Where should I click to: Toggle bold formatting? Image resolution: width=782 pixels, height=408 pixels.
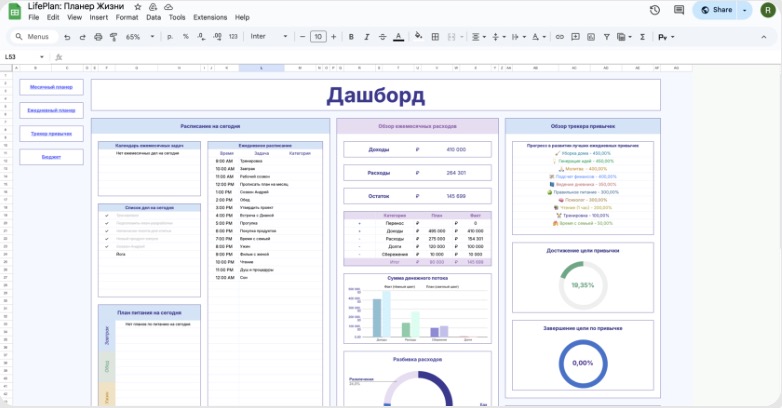tap(351, 37)
